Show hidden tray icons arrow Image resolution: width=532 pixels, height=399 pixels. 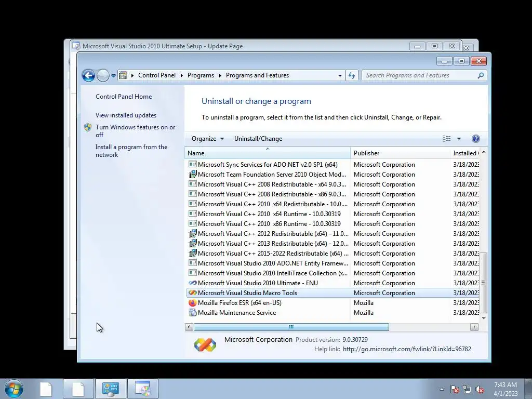[x=442, y=389]
